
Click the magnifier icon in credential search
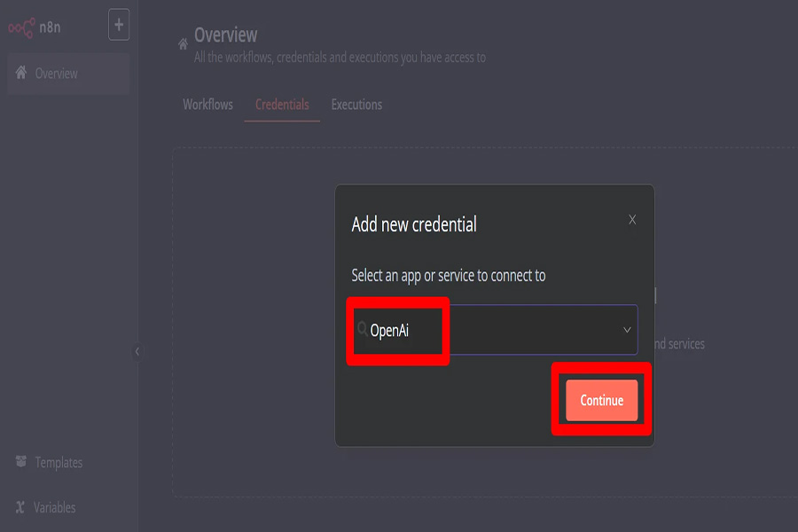pyautogui.click(x=362, y=330)
